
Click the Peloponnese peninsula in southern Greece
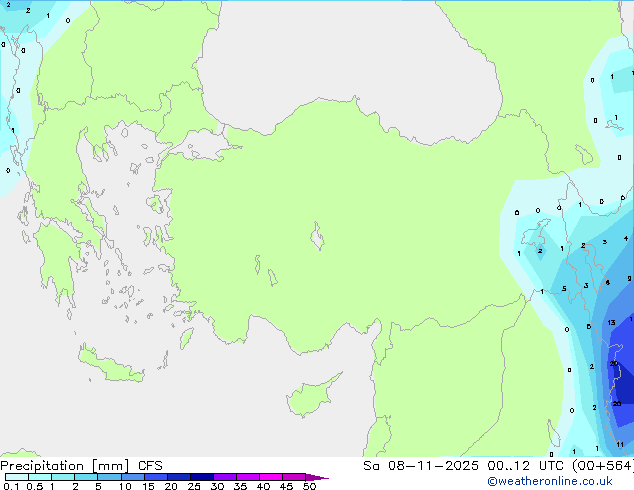click(x=57, y=261)
